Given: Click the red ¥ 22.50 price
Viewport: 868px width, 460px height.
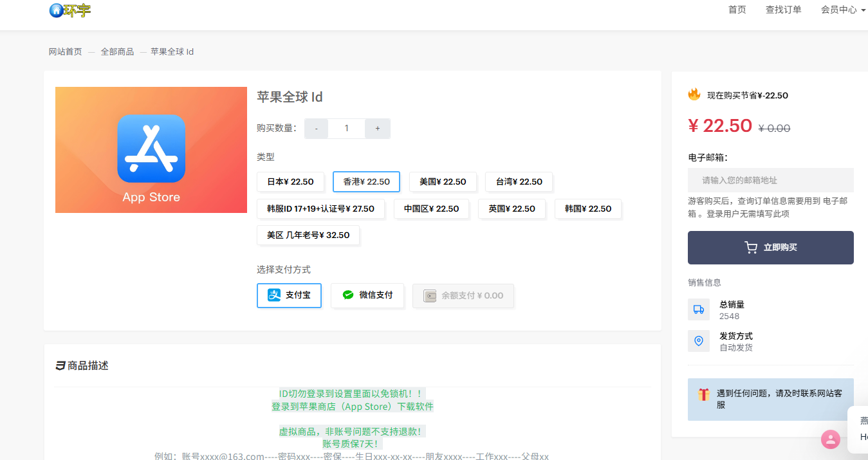Looking at the screenshot, I should [x=720, y=125].
